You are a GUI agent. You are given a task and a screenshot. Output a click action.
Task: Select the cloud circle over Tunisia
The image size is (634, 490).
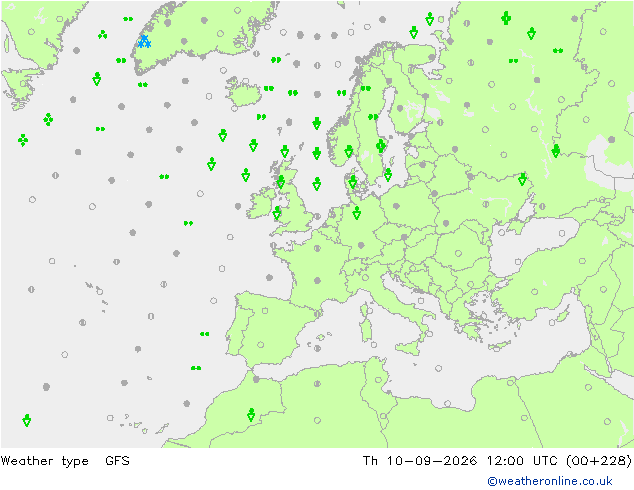(x=378, y=380)
